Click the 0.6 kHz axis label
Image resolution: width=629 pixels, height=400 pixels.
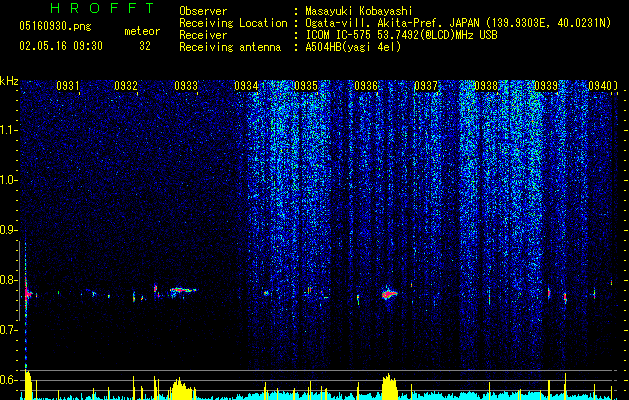[x=8, y=380]
